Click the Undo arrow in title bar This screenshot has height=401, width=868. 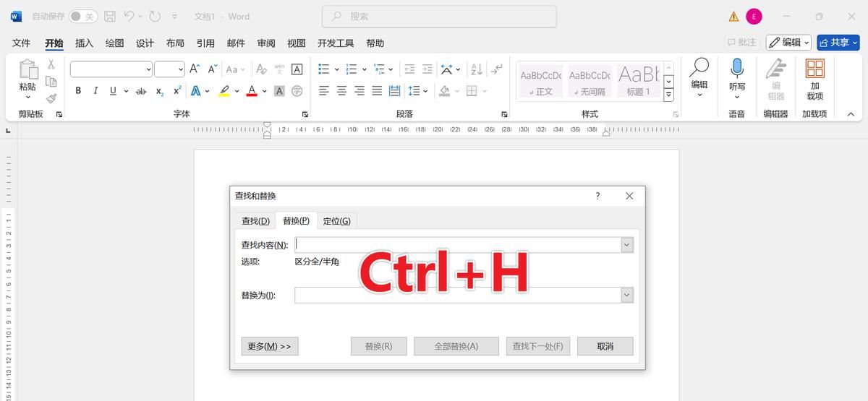pos(129,16)
